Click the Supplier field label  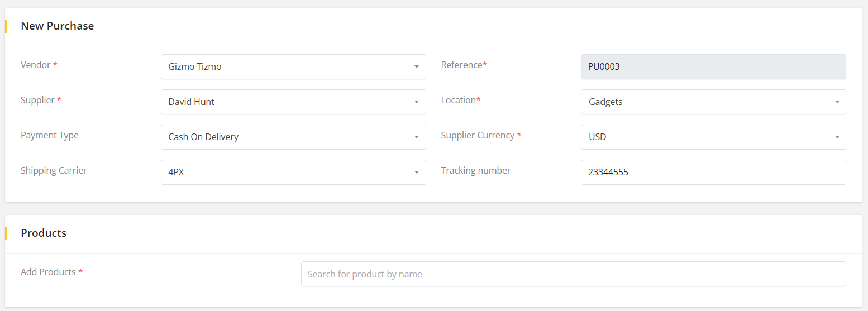pyautogui.click(x=37, y=100)
